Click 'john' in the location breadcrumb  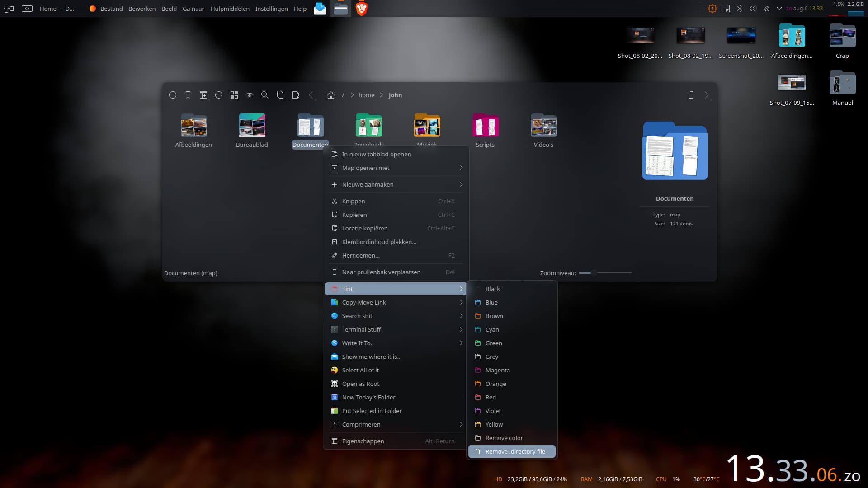[395, 95]
